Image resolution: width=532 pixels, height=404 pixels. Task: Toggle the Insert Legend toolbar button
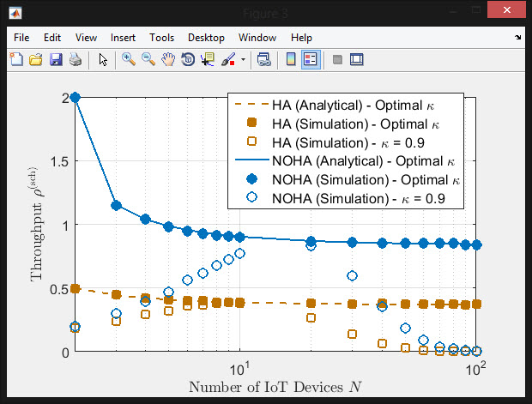[311, 59]
